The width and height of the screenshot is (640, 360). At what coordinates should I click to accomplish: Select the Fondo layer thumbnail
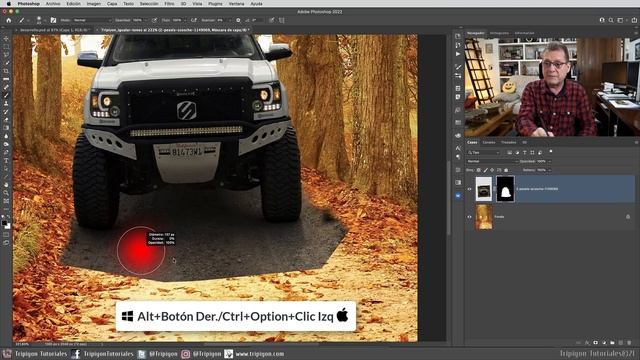(x=484, y=217)
